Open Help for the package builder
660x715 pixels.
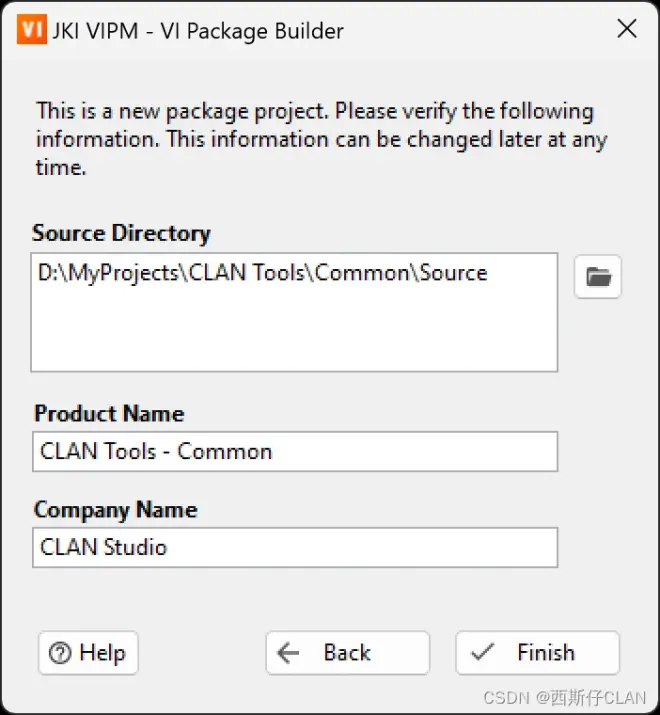(88, 653)
